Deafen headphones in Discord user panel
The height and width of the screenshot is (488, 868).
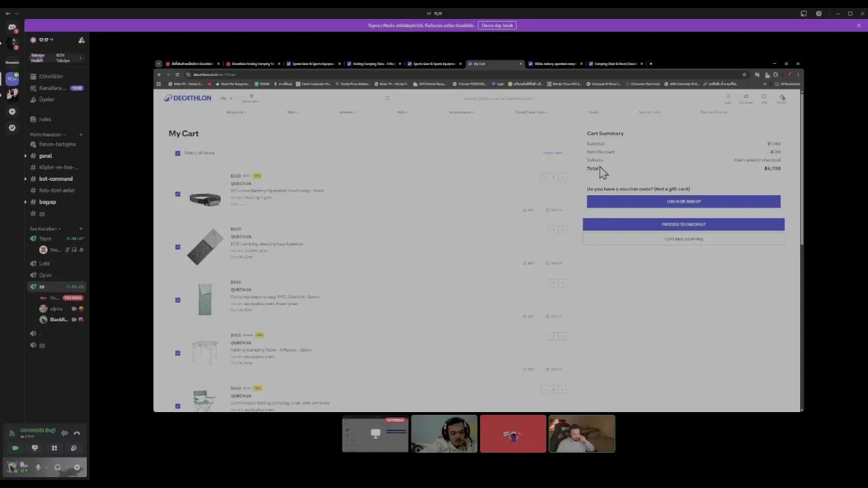(x=58, y=467)
